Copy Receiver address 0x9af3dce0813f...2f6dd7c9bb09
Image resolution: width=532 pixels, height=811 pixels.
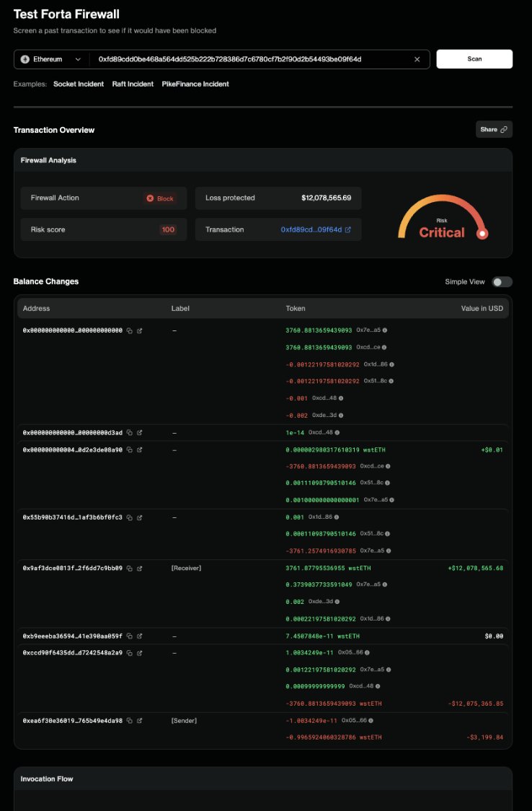coord(130,569)
